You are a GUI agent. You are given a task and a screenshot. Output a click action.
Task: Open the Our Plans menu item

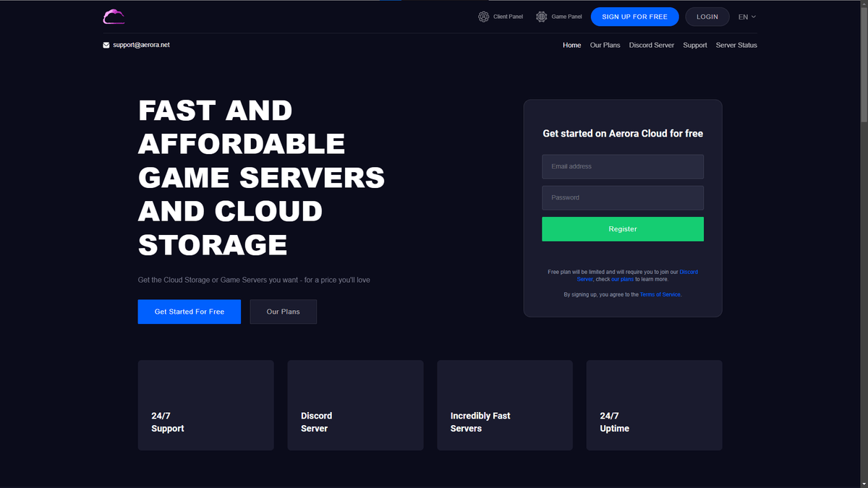pyautogui.click(x=605, y=45)
